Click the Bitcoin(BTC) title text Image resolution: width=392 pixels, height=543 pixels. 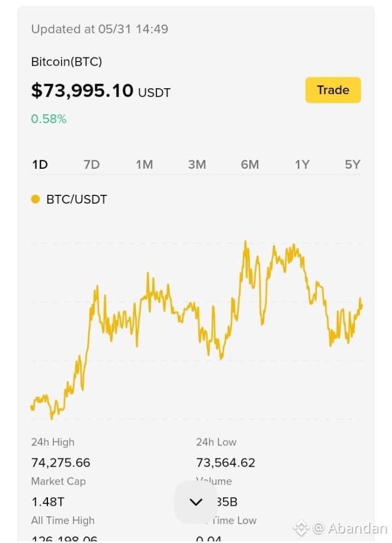[66, 62]
